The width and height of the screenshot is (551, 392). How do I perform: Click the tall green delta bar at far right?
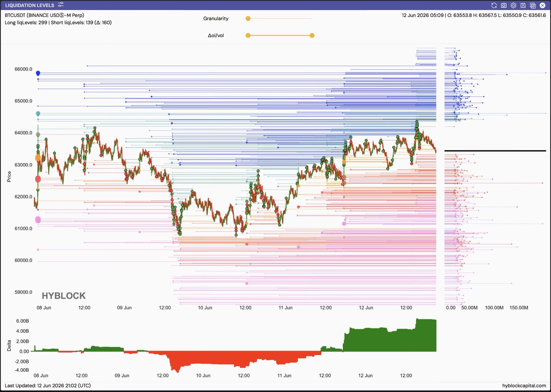[426, 336]
